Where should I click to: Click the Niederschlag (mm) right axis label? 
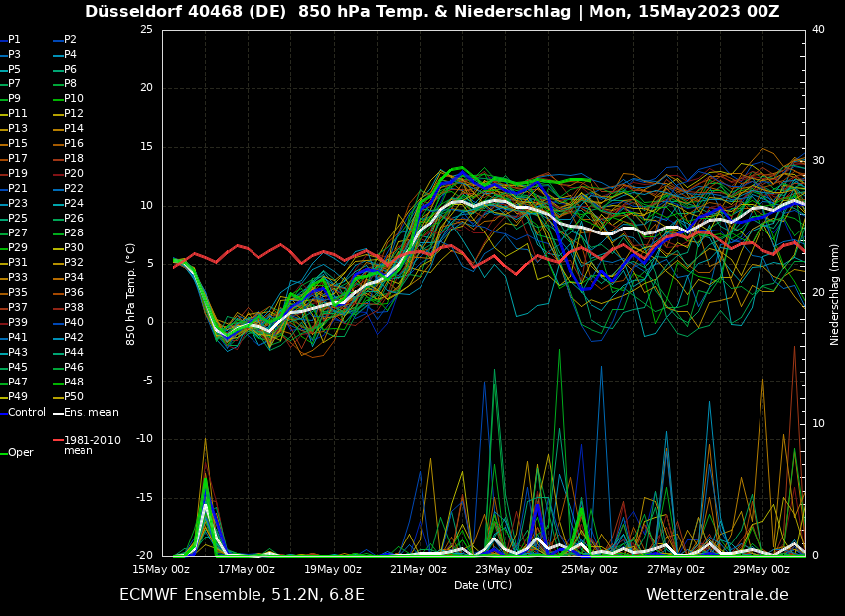click(x=835, y=294)
